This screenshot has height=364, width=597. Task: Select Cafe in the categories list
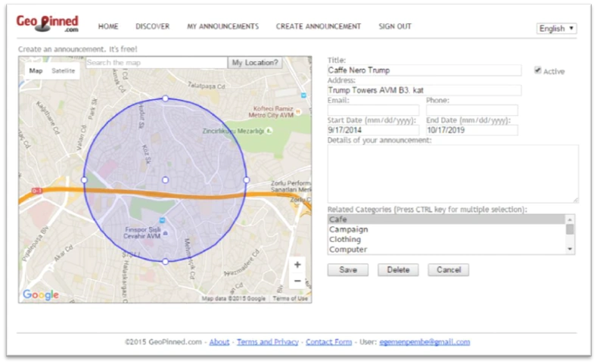click(446, 219)
